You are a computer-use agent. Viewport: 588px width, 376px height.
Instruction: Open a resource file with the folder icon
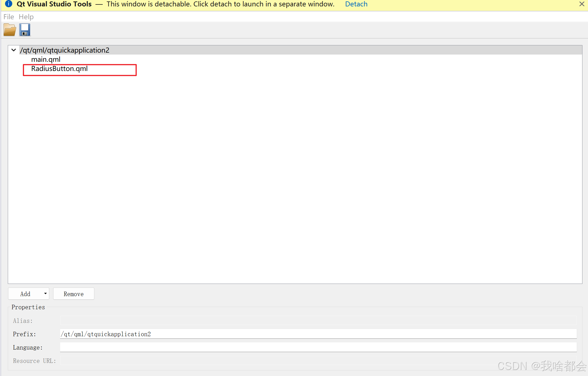tap(10, 30)
